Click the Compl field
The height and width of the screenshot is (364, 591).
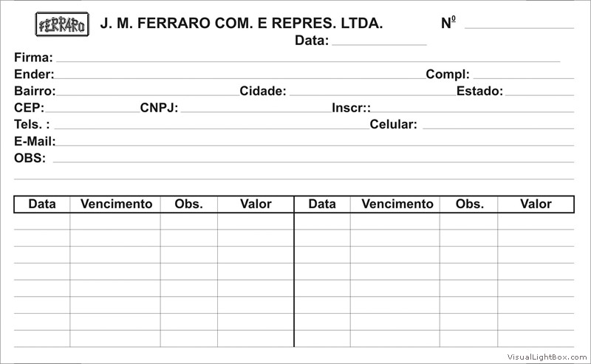524,74
